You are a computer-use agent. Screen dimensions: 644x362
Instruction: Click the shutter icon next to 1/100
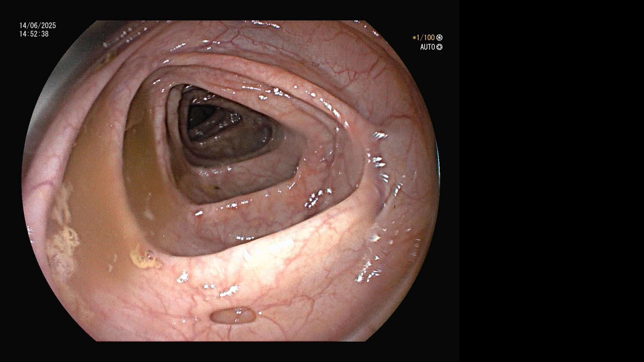pos(439,38)
